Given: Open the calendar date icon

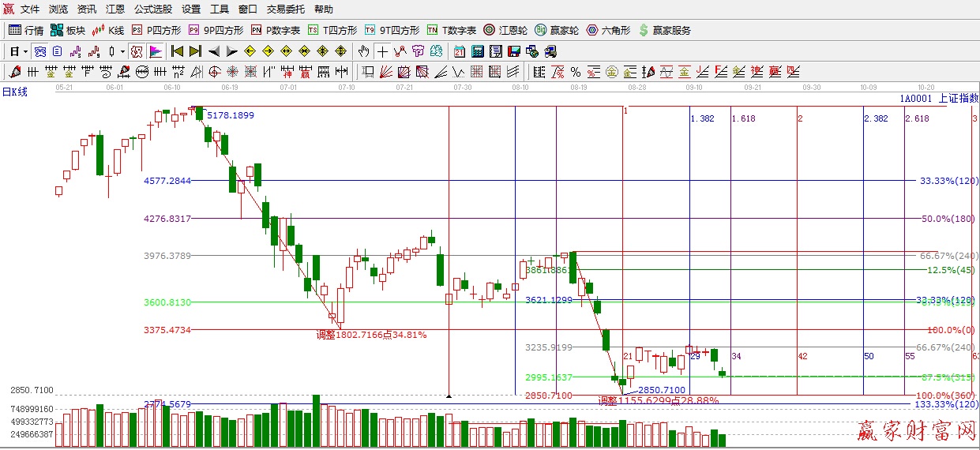Looking at the screenshot, I should coord(460,51).
